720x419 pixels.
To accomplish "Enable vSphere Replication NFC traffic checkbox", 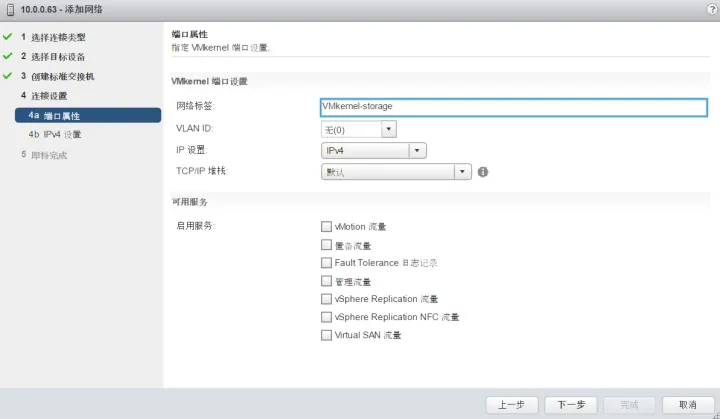I will click(x=326, y=317).
